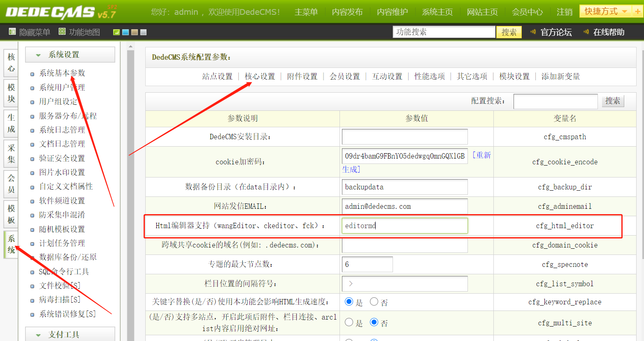Open 系统用户管理 in the sidebar
Image resolution: width=644 pixels, height=341 pixels.
(x=62, y=87)
